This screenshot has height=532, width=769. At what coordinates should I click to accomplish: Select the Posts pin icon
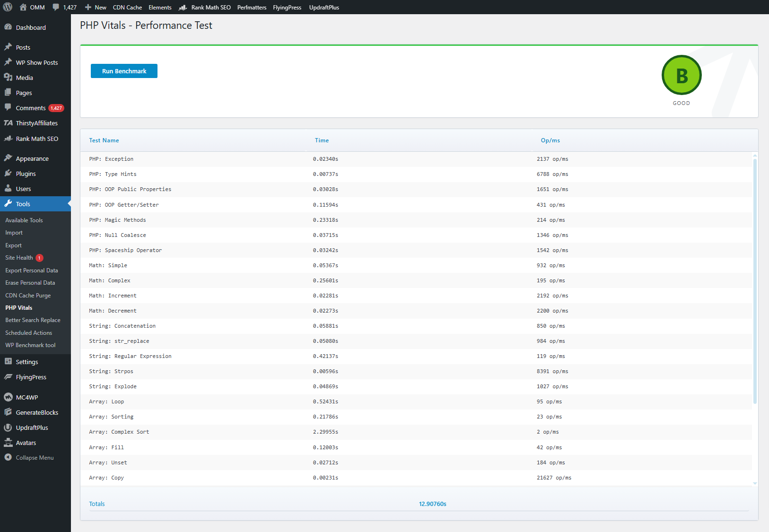click(x=9, y=47)
